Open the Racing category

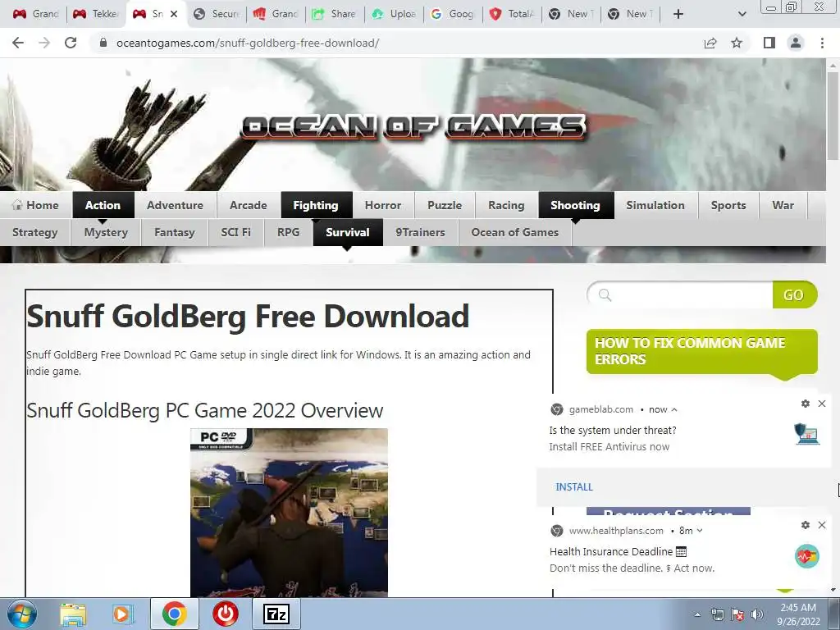[506, 205]
